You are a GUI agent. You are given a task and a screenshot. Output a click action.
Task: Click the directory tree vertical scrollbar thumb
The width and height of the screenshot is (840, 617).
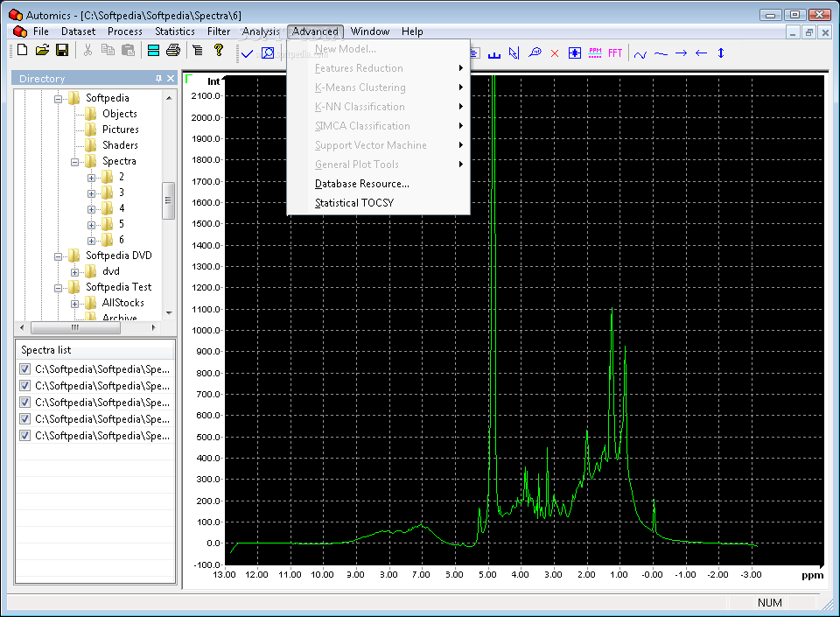[x=168, y=200]
